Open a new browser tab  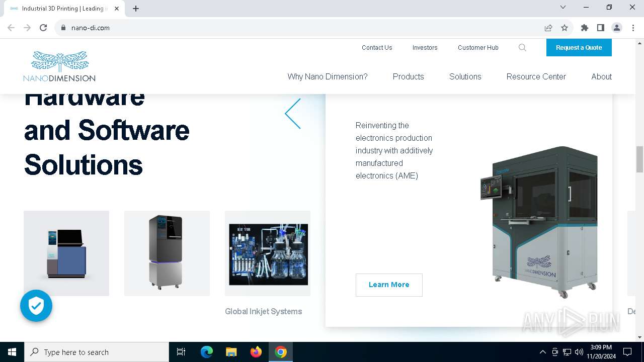(136, 9)
